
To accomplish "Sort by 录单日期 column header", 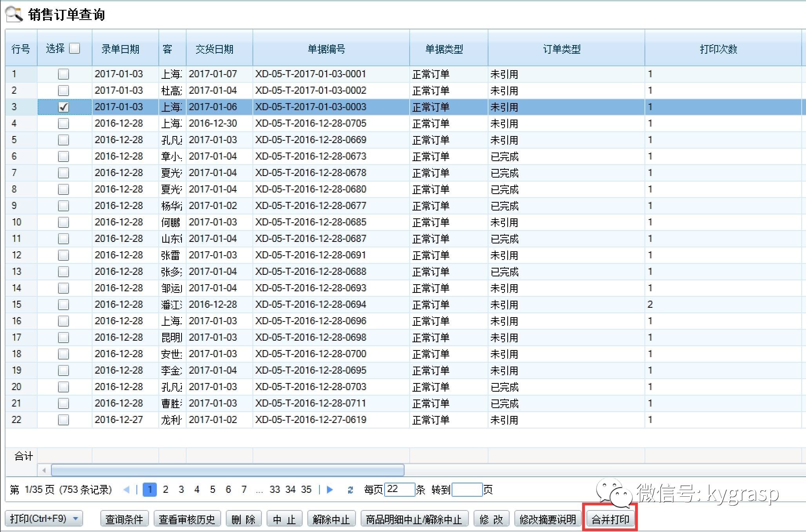I will tap(120, 49).
